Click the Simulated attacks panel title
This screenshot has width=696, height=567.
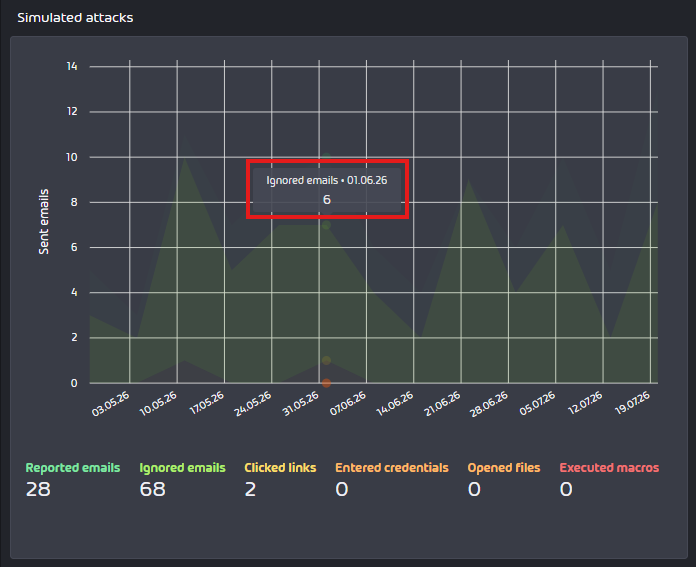coord(75,18)
